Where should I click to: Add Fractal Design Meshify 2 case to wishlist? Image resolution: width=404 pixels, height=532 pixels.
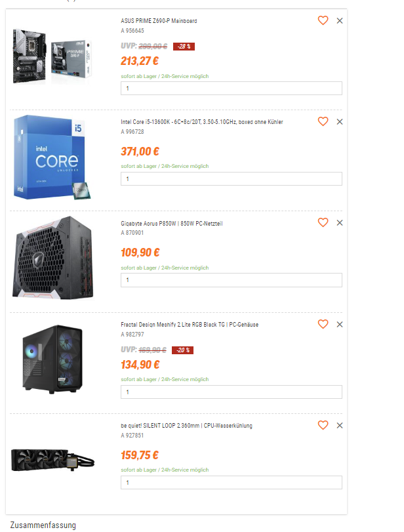tap(323, 324)
